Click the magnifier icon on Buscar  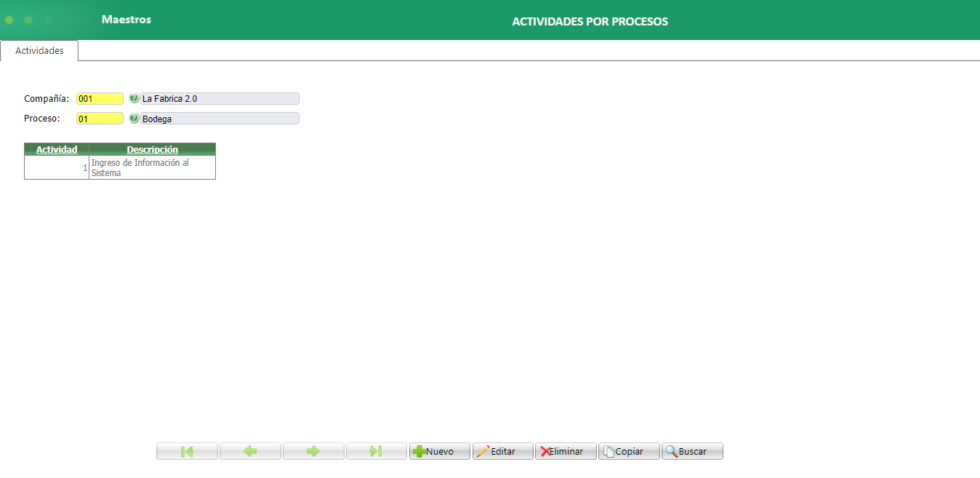point(672,451)
